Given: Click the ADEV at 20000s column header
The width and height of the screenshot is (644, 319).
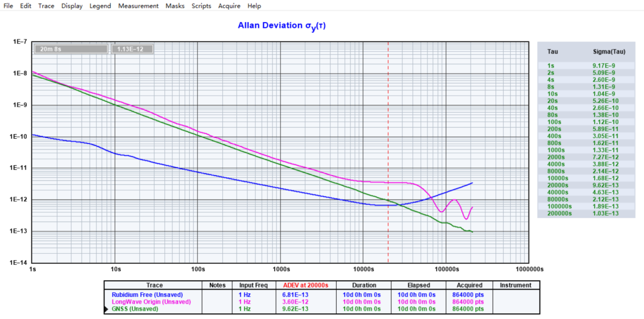Looking at the screenshot, I should point(306,285).
